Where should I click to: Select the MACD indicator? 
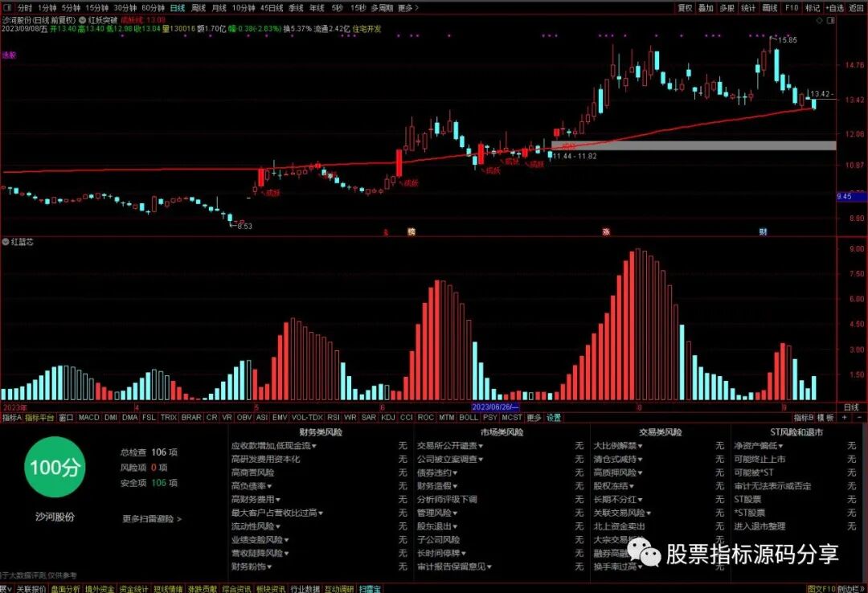coord(88,418)
